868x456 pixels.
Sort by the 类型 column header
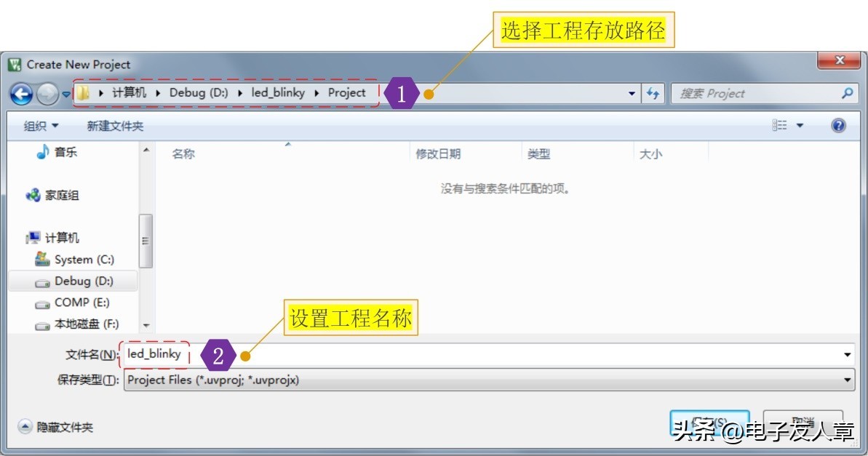538,154
